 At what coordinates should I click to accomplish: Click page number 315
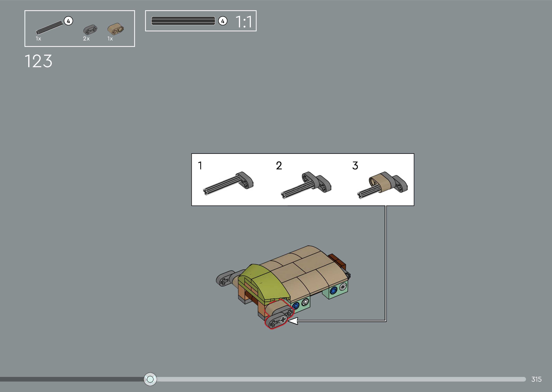pos(536,379)
